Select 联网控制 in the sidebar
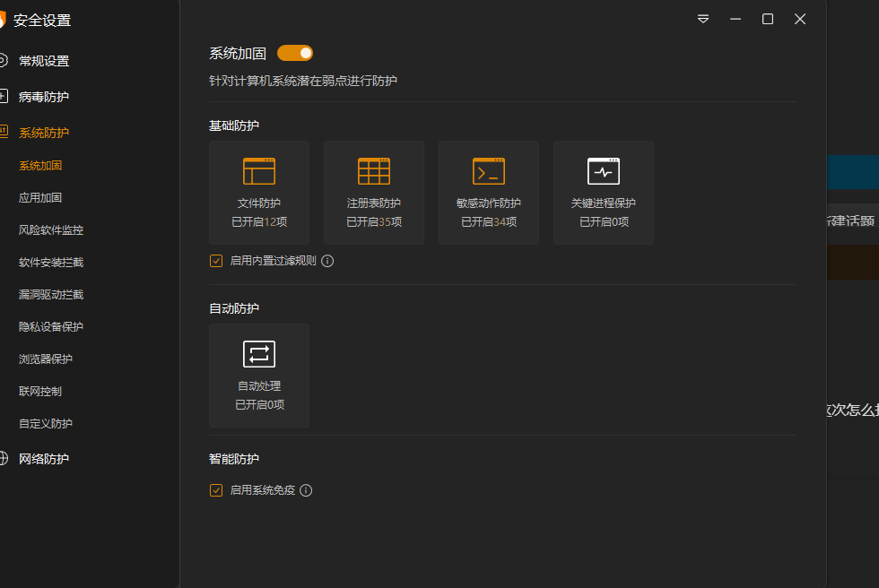879x588 pixels. (40, 392)
